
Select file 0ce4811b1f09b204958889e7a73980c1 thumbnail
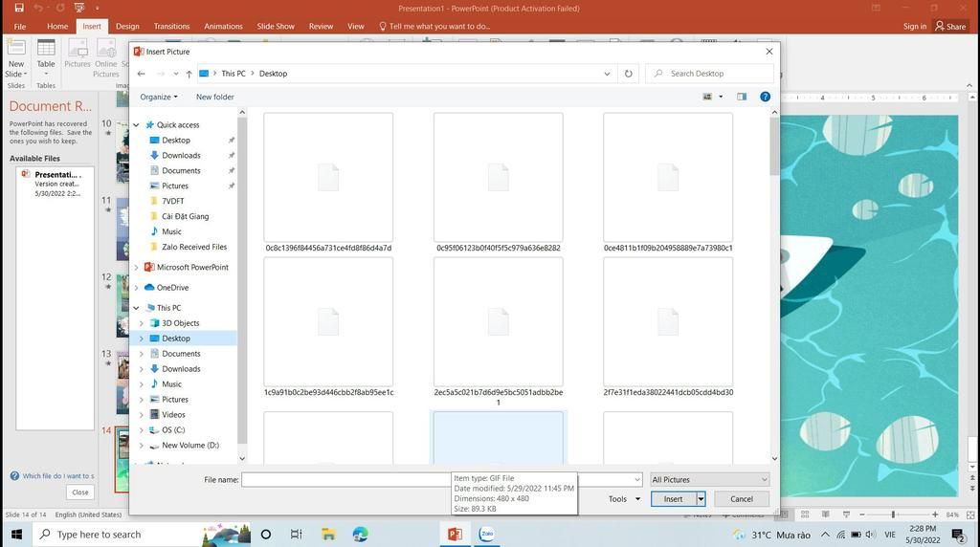click(x=668, y=177)
